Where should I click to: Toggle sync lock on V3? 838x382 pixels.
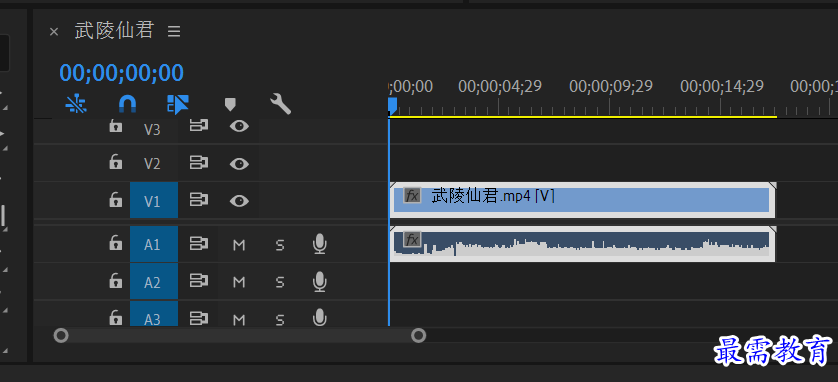[198, 126]
